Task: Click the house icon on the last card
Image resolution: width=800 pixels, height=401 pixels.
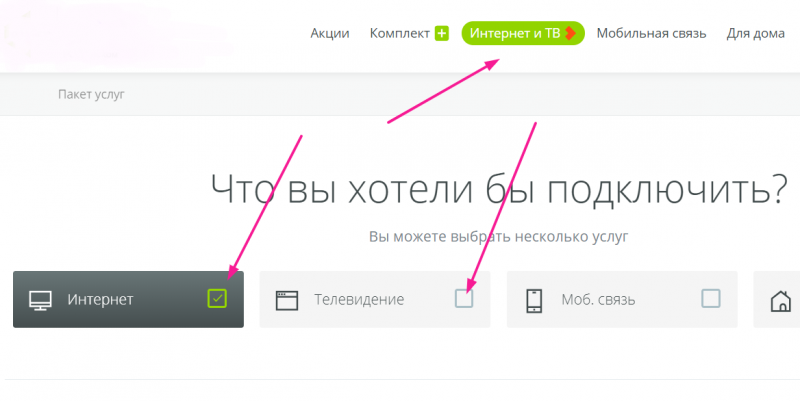Action: (x=781, y=300)
